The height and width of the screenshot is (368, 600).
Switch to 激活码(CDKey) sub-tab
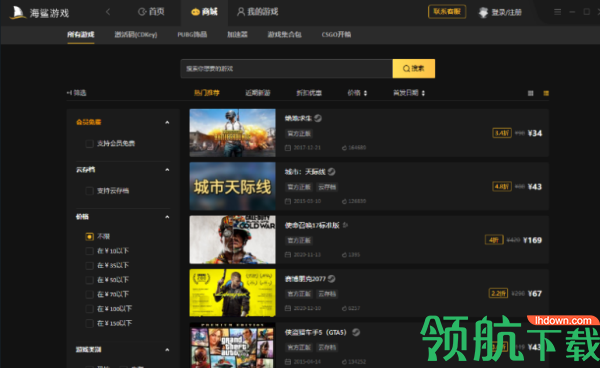[136, 34]
